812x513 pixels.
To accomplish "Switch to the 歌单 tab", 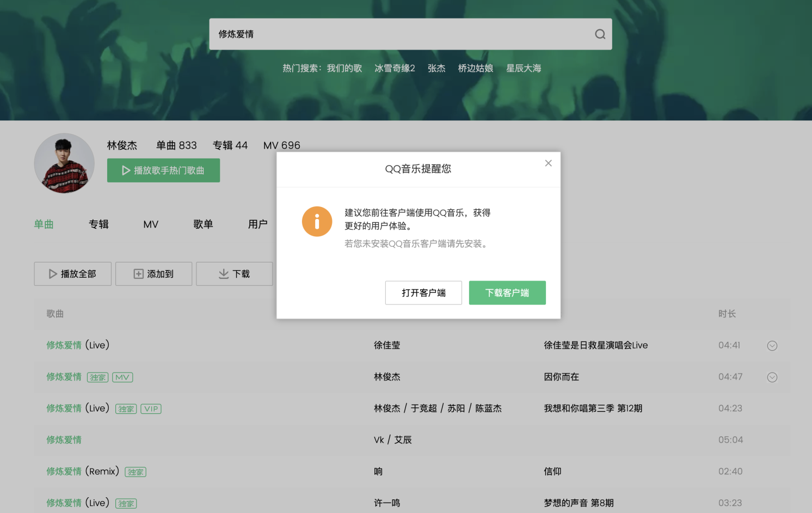I will 203,224.
